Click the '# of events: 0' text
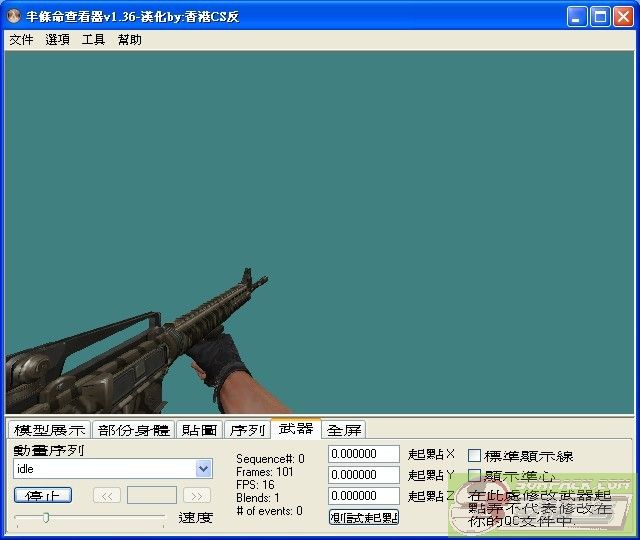The height and width of the screenshot is (540, 640). [269, 511]
